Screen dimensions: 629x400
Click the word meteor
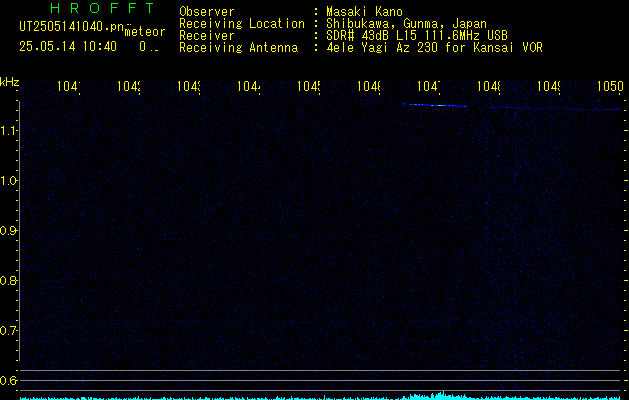pos(145,32)
